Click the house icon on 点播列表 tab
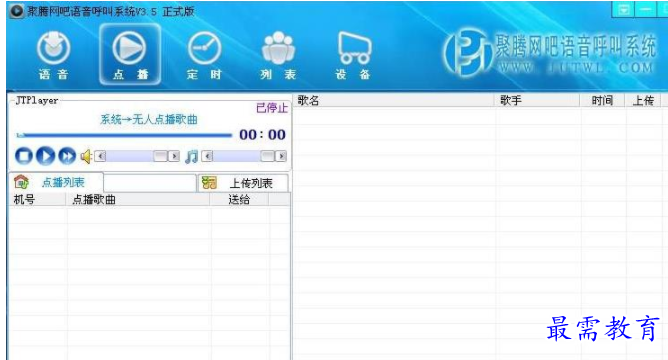 (x=21, y=182)
